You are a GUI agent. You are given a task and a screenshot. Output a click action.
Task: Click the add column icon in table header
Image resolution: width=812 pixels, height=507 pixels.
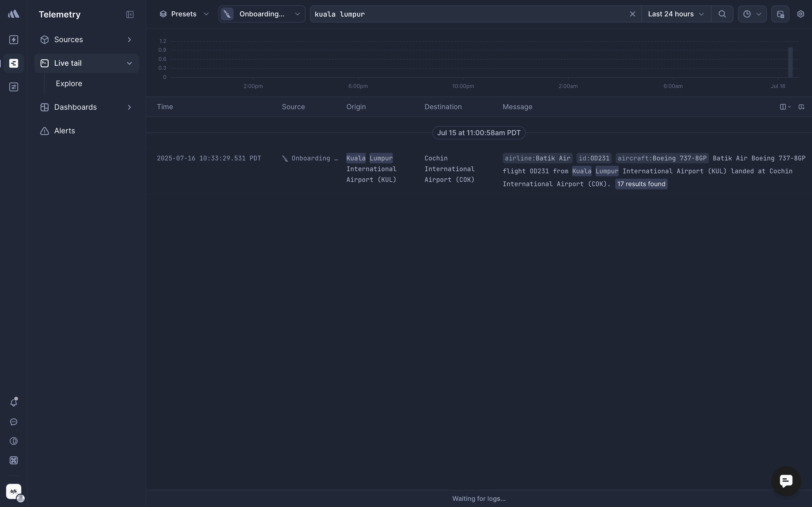tap(801, 107)
